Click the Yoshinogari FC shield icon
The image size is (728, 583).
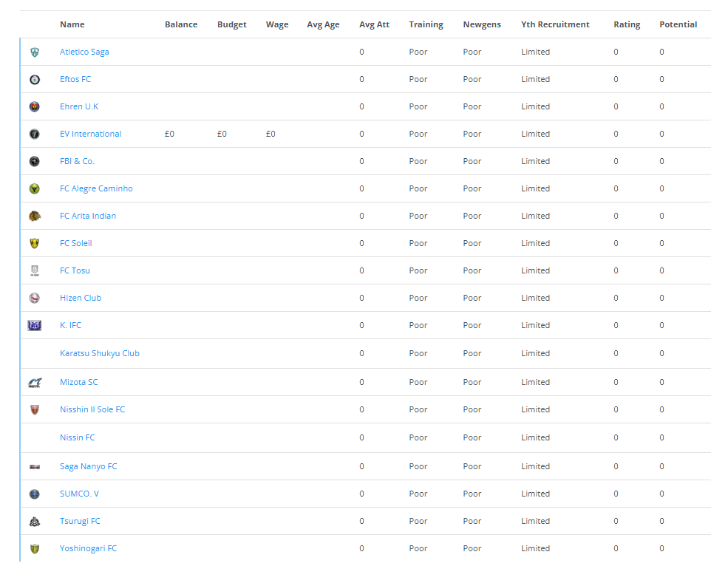(35, 549)
